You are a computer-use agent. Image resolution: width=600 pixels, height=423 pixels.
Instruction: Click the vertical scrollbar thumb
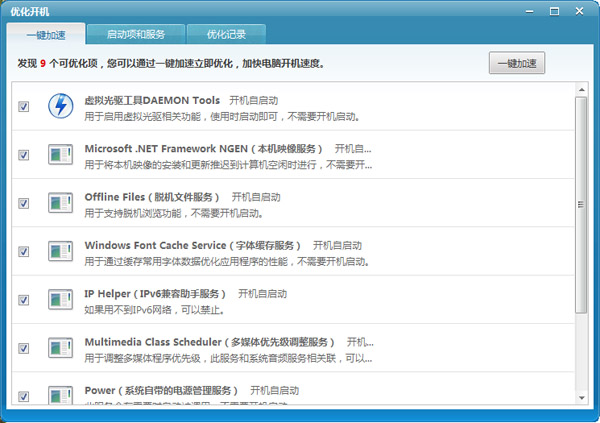pos(581,205)
